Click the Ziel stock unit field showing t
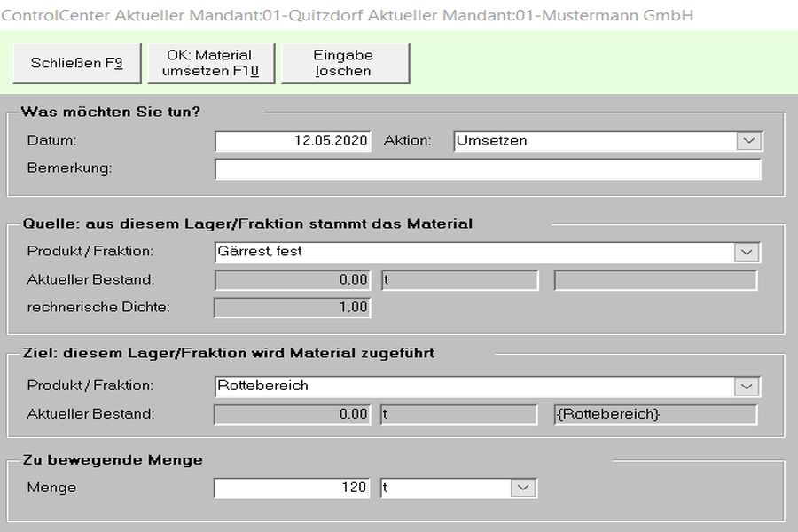This screenshot has width=798, height=532. point(459,414)
